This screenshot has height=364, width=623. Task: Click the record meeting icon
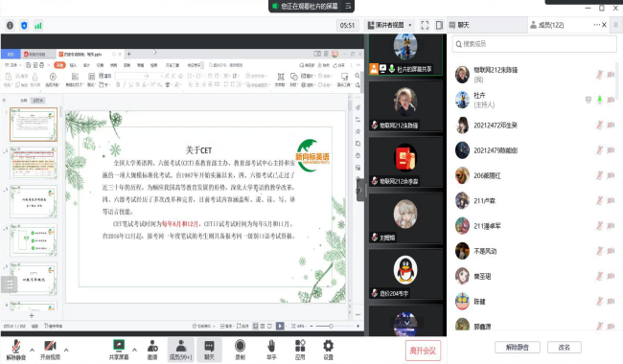[240, 346]
